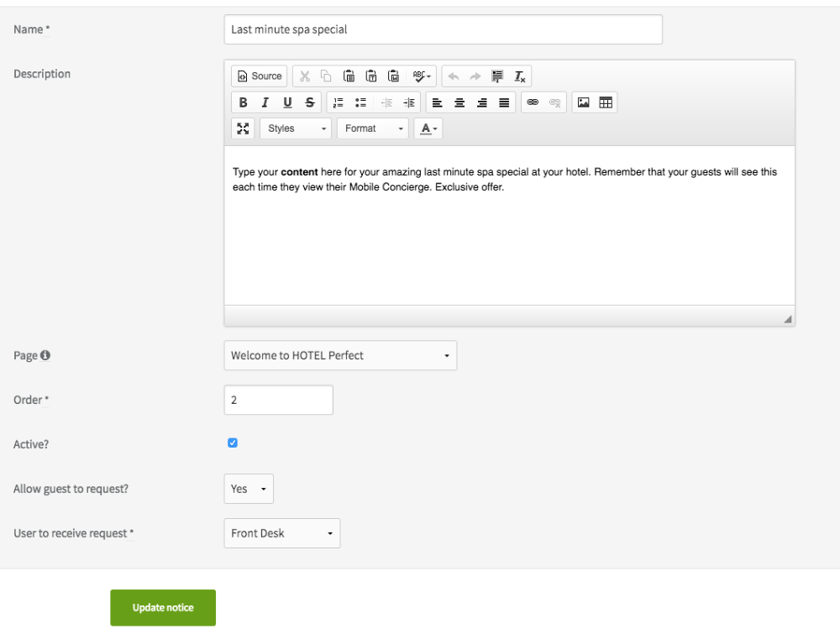
Task: Insert a numbered list
Action: 338,102
